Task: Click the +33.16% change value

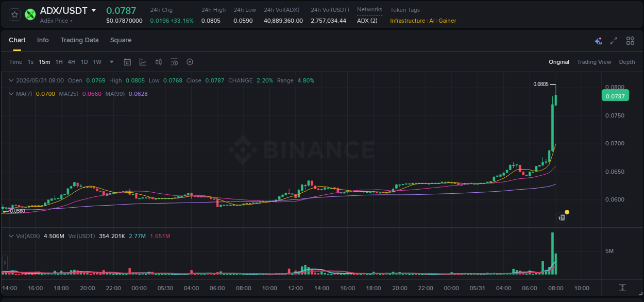Action: 181,21
